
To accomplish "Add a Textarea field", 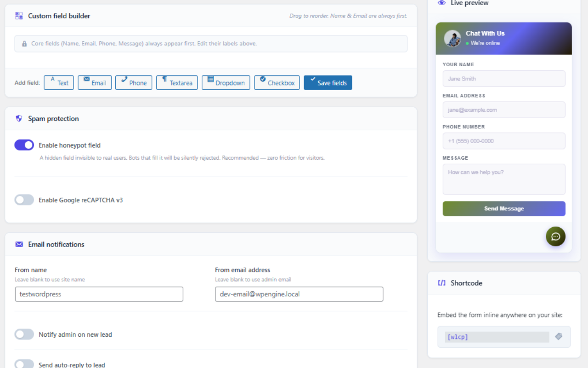I will point(177,83).
